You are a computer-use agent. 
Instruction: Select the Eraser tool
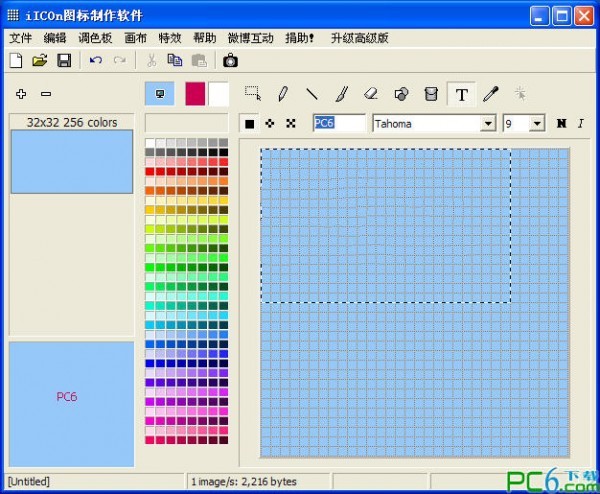click(371, 94)
